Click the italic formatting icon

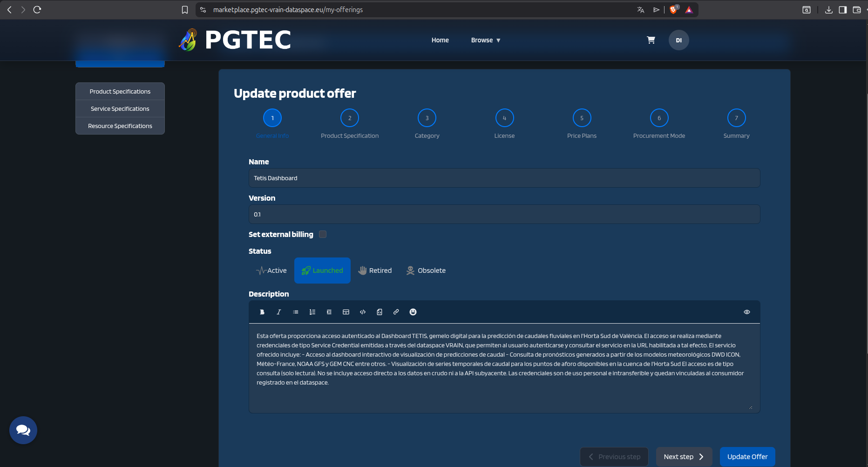(279, 312)
